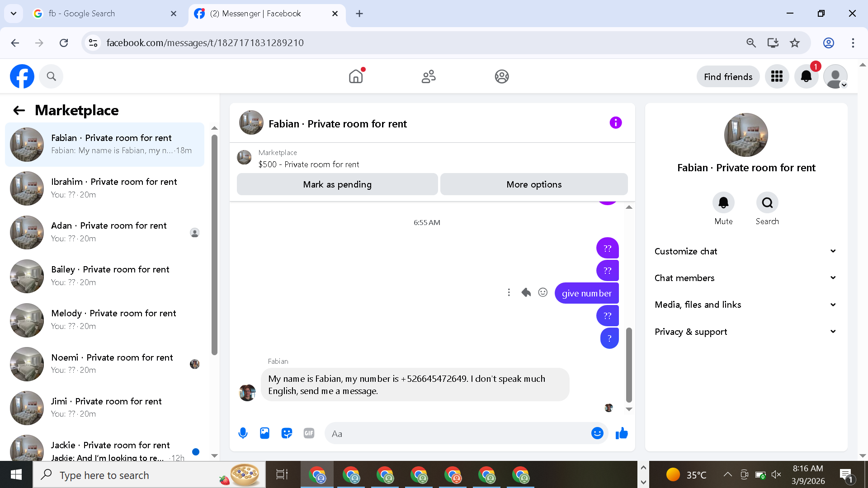The image size is (868, 488).
Task: Expand the Customize chat section
Action: (x=745, y=251)
